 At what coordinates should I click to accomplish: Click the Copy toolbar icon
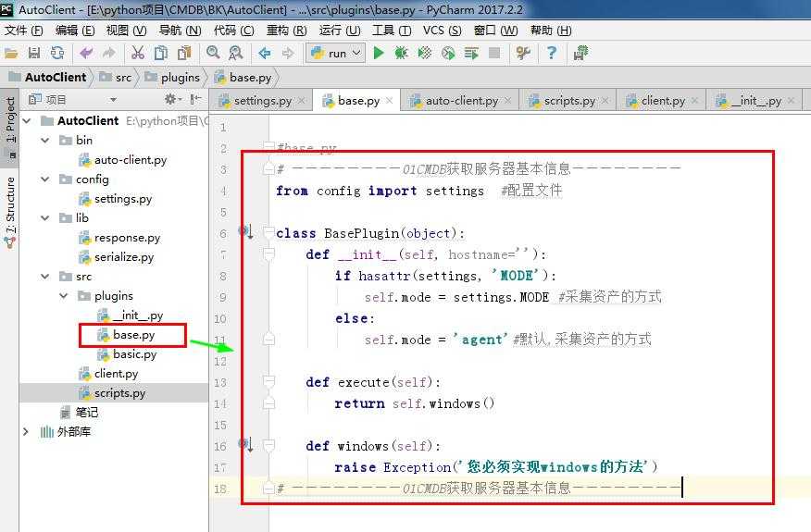point(161,53)
